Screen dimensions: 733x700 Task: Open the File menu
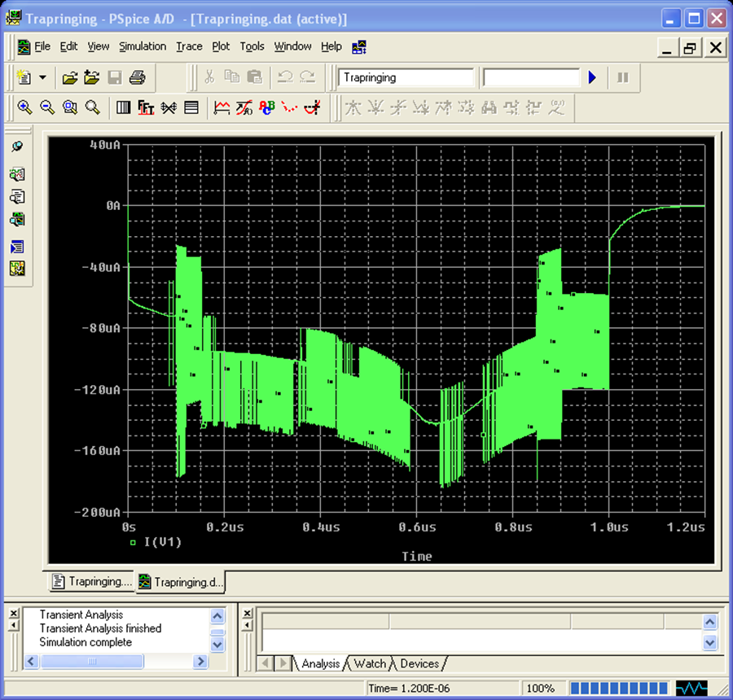tap(42, 46)
